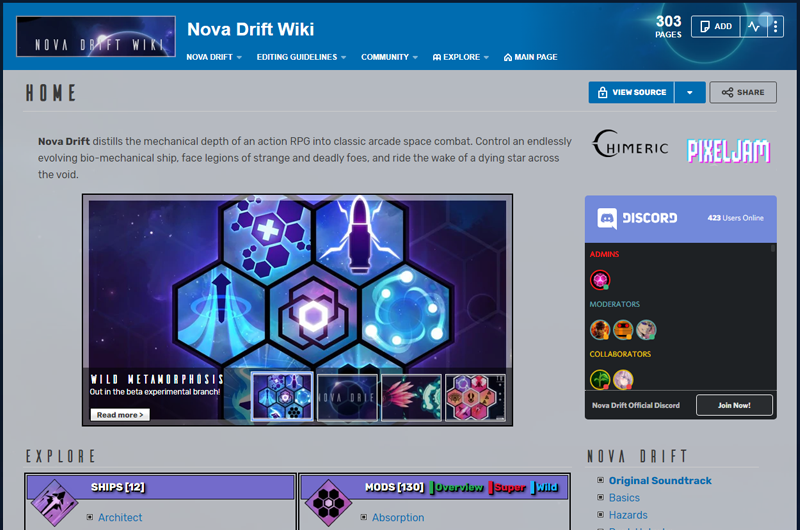Image resolution: width=800 pixels, height=530 pixels.
Task: Select the pink hexagons slider thumbnail
Action: point(476,397)
